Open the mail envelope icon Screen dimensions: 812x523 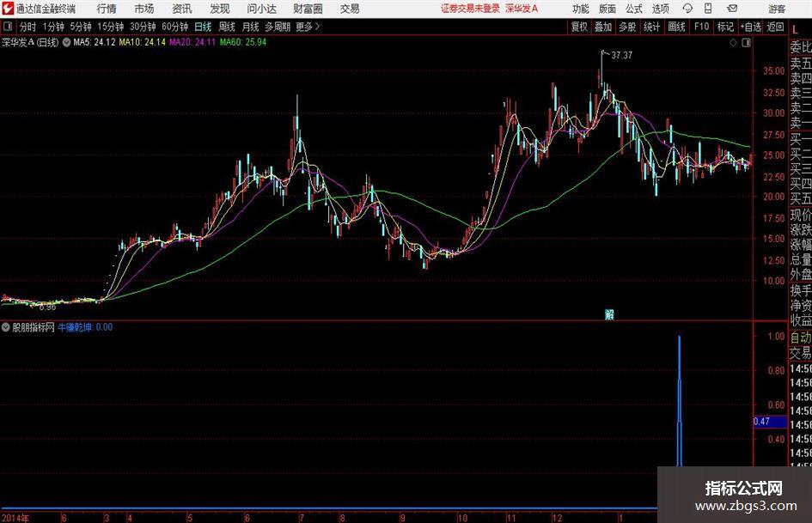[x=732, y=9]
